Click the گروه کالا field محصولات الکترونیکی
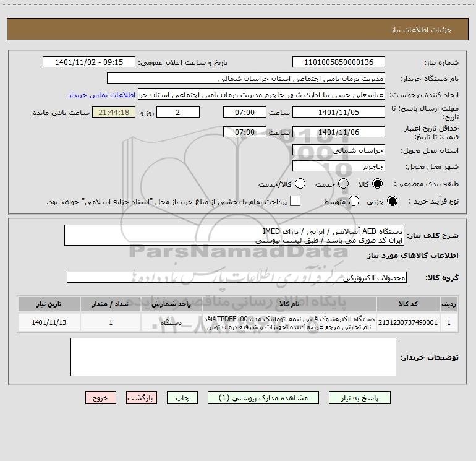 pos(237,277)
